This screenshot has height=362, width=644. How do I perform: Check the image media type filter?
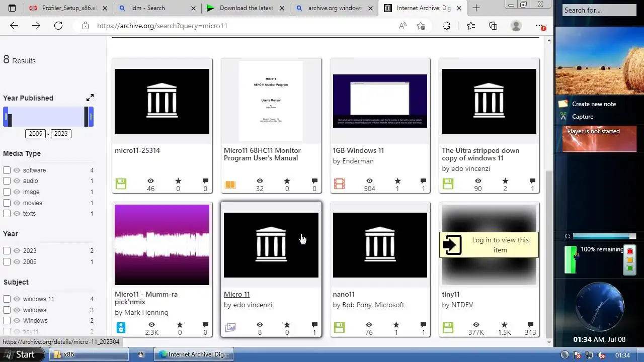pyautogui.click(x=7, y=192)
